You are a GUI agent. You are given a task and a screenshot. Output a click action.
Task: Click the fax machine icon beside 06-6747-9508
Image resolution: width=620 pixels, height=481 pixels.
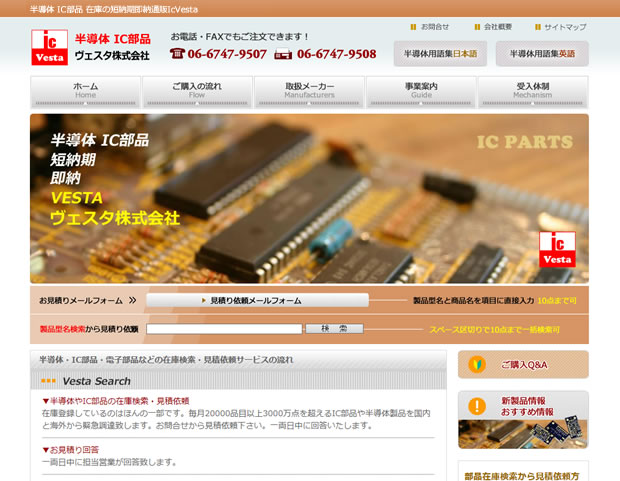click(283, 54)
